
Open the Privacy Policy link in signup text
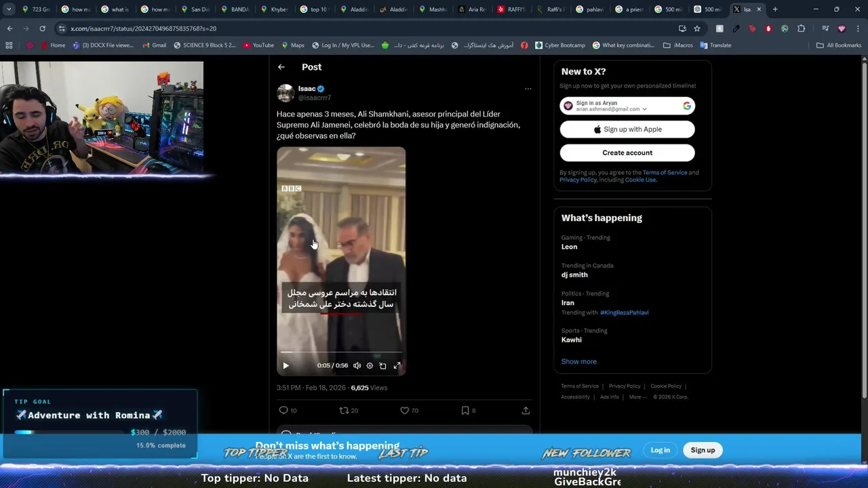[x=578, y=180]
